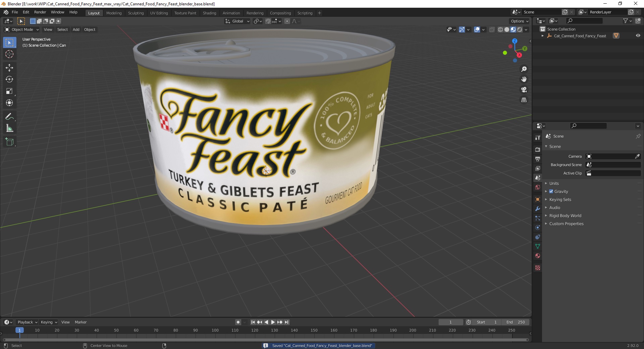This screenshot has height=349, width=644.
Task: Switch to the Modeling workspace tab
Action: pyautogui.click(x=114, y=13)
